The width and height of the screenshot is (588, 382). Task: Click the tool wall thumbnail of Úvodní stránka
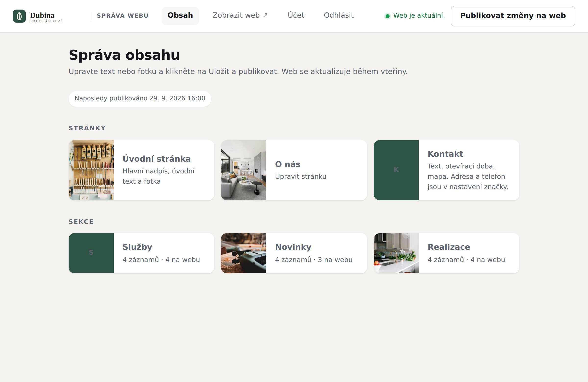click(x=91, y=170)
